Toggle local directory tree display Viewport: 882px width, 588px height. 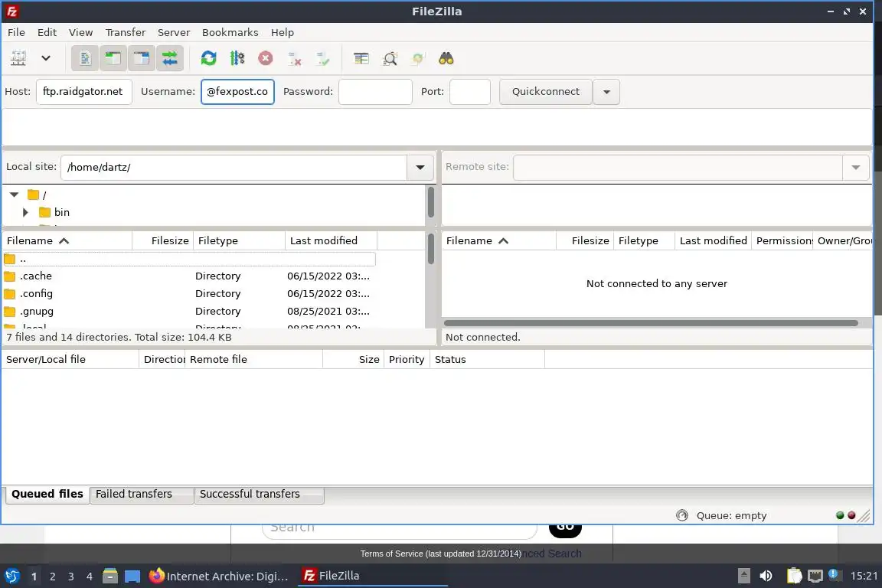113,58
